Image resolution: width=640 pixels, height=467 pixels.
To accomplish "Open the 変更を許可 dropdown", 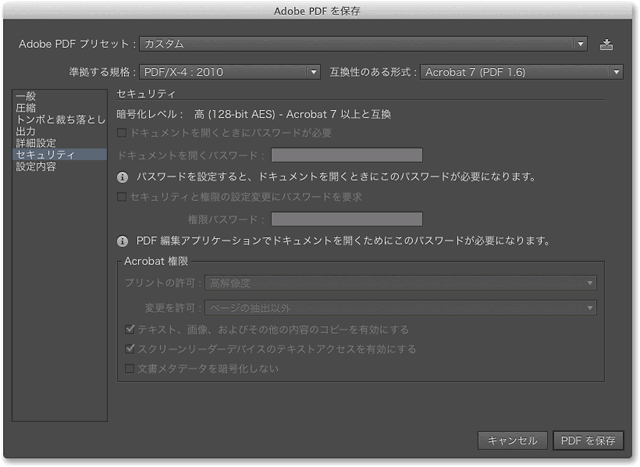I will click(402, 307).
